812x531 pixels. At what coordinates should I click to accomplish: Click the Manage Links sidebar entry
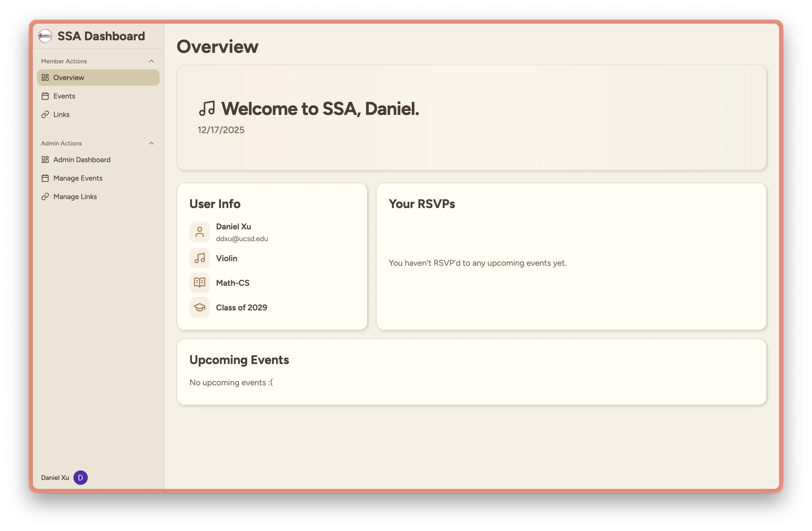pos(75,196)
